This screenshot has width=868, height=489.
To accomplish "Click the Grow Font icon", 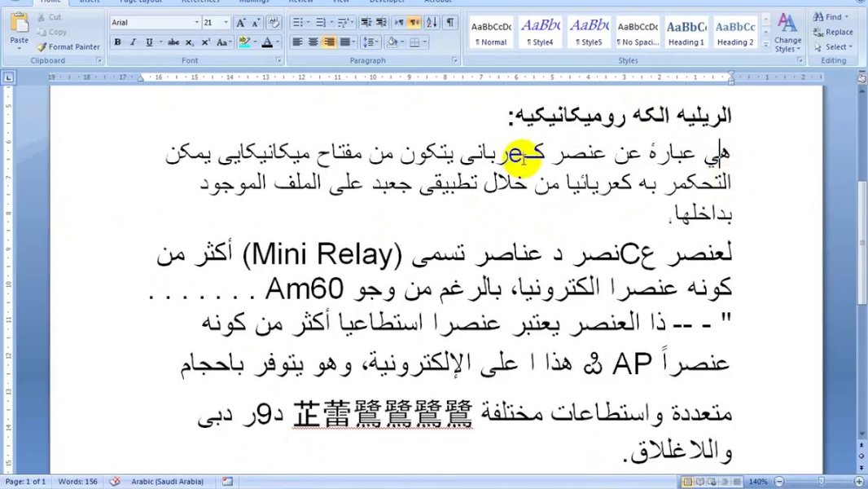I will [241, 23].
